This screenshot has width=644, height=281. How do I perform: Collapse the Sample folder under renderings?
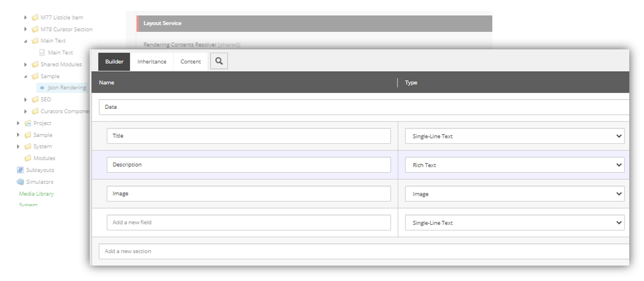coord(25,76)
